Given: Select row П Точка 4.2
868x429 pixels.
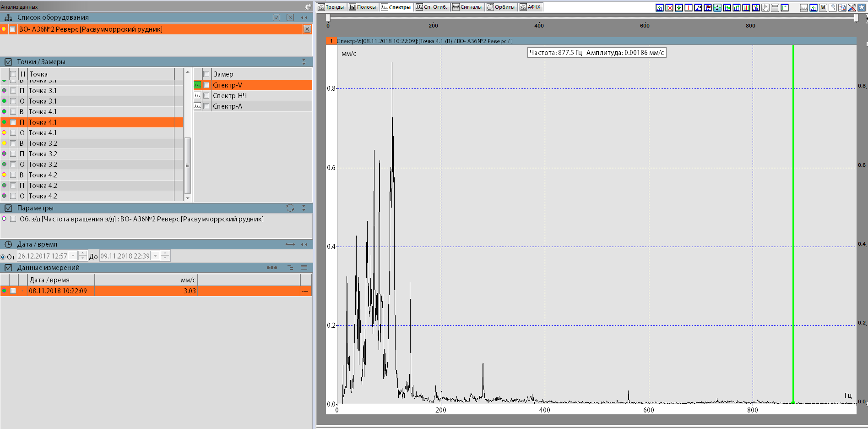Looking at the screenshot, I should click(92, 186).
